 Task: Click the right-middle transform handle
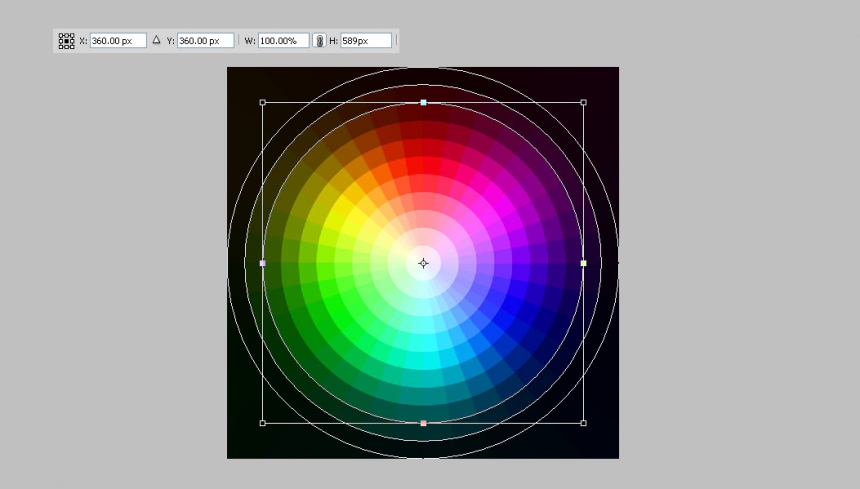point(584,263)
